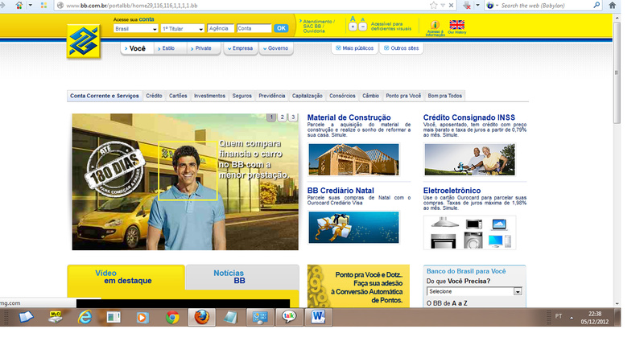Screen dimensions: 644x362
Task: Click the browser home icon
Action: 612,6
